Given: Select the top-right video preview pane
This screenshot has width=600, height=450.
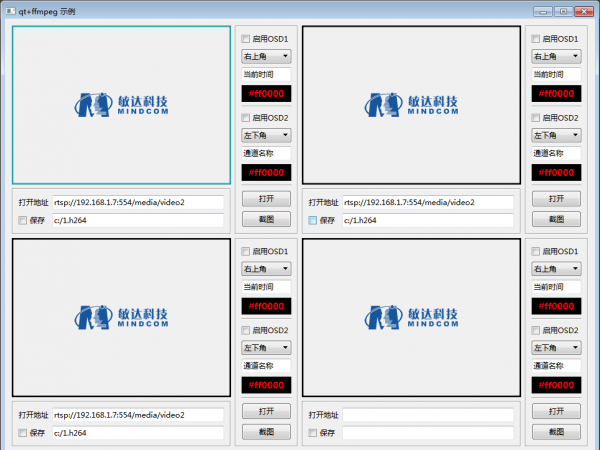Looking at the screenshot, I should tap(411, 105).
